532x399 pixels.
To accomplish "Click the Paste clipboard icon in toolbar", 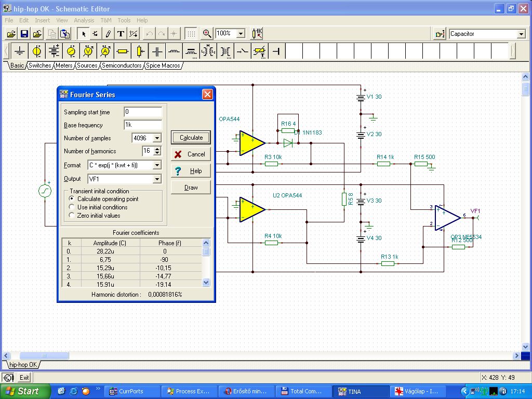I will pos(65,34).
